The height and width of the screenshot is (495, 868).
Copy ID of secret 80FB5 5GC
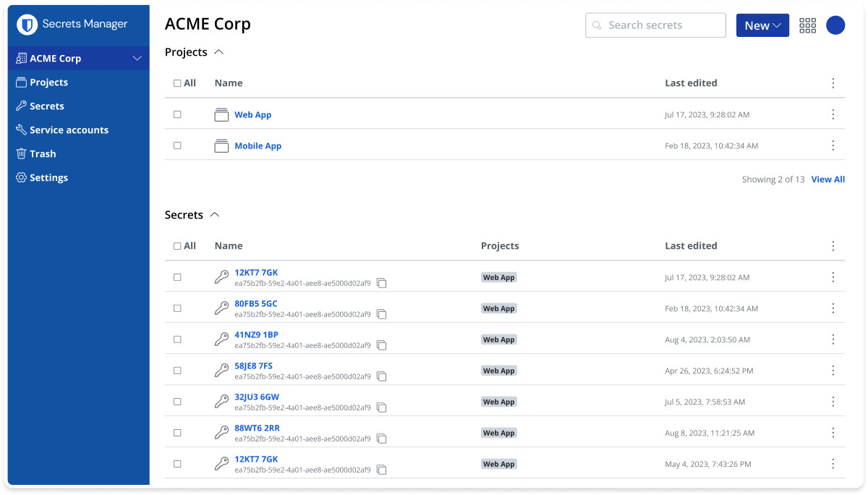[x=382, y=314]
